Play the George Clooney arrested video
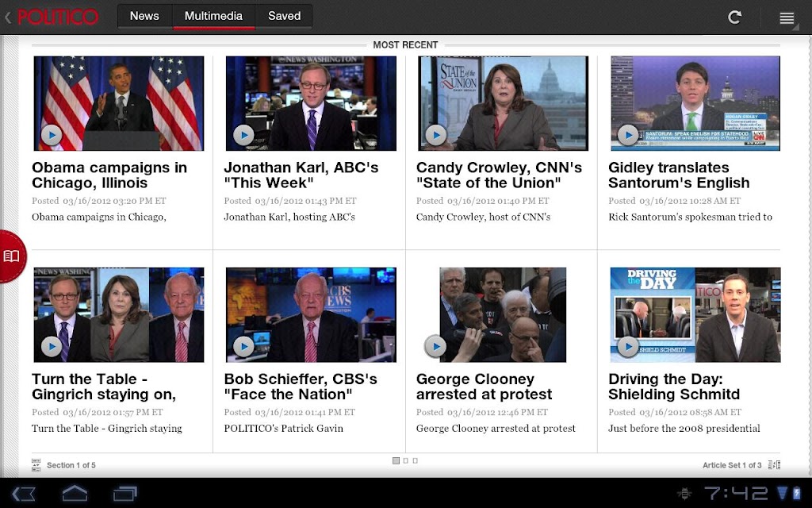 click(435, 346)
